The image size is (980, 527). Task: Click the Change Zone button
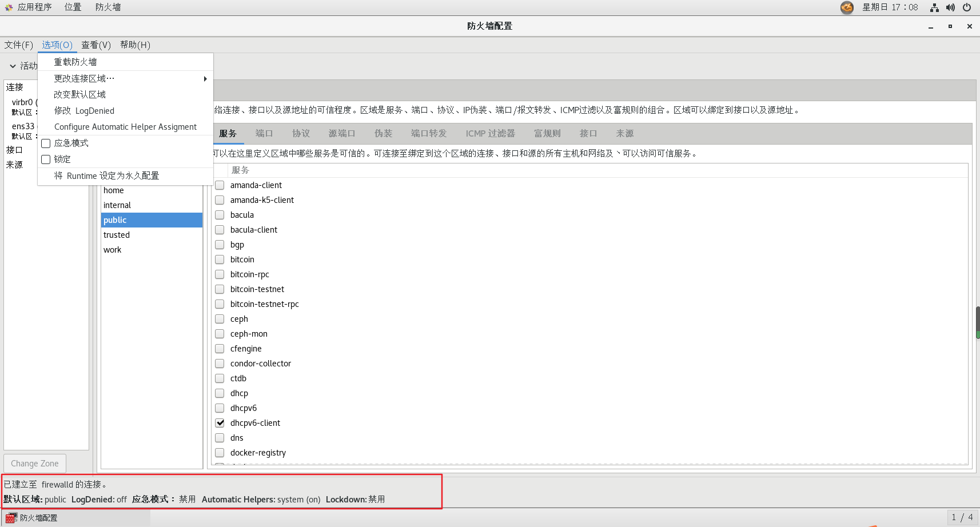point(35,464)
